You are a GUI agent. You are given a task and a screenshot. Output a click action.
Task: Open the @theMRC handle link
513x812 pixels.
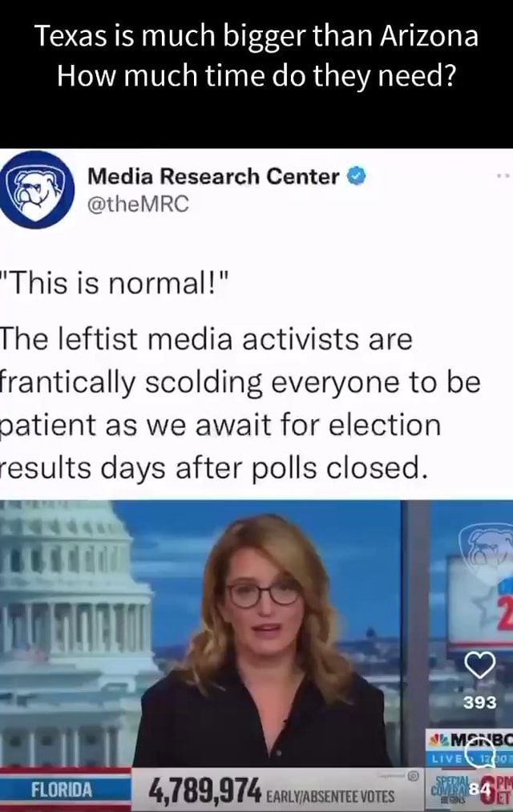138,204
